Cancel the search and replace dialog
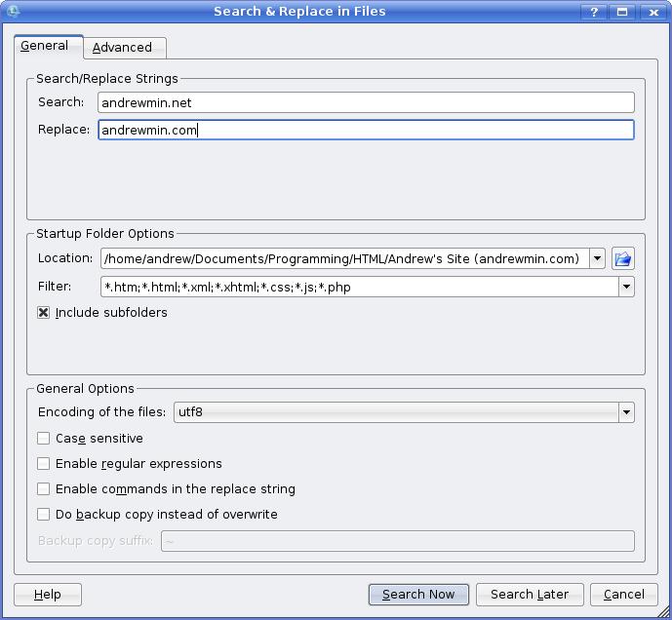This screenshot has width=672, height=620. pyautogui.click(x=624, y=595)
